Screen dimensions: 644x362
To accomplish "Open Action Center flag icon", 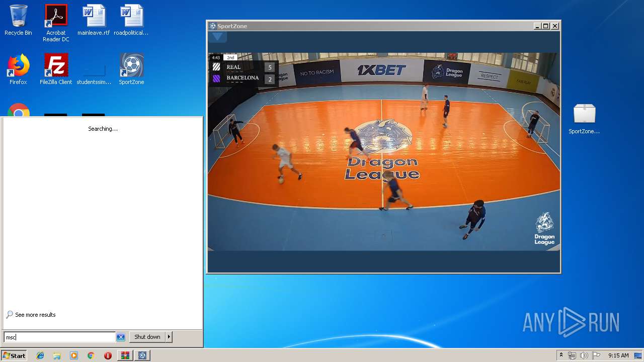I will (596, 355).
